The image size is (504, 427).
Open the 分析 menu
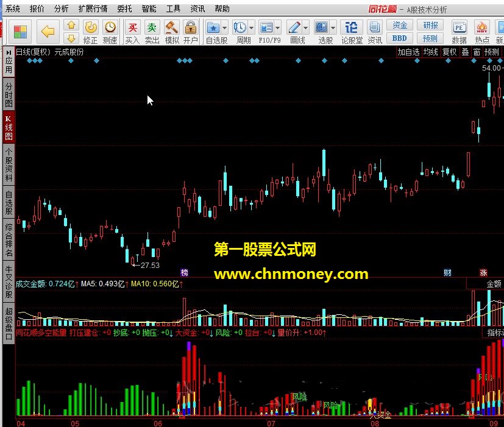coord(61,9)
